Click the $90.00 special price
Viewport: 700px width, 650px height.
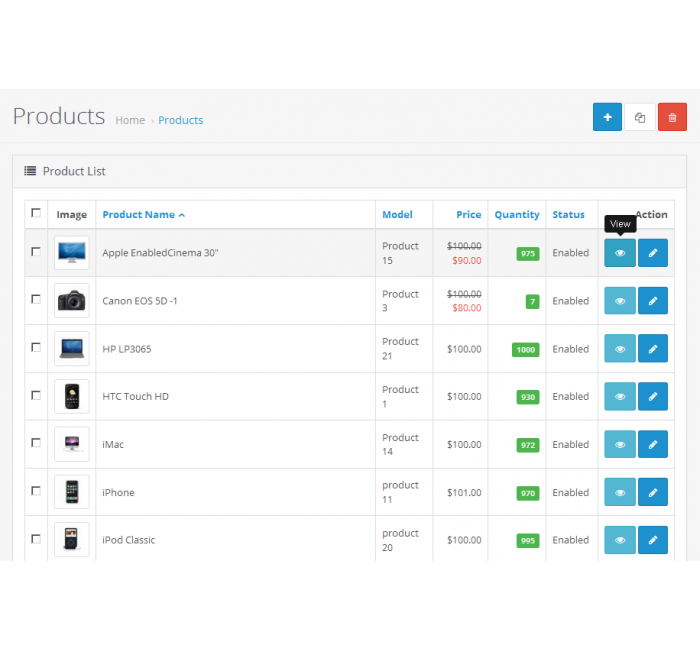[467, 260]
